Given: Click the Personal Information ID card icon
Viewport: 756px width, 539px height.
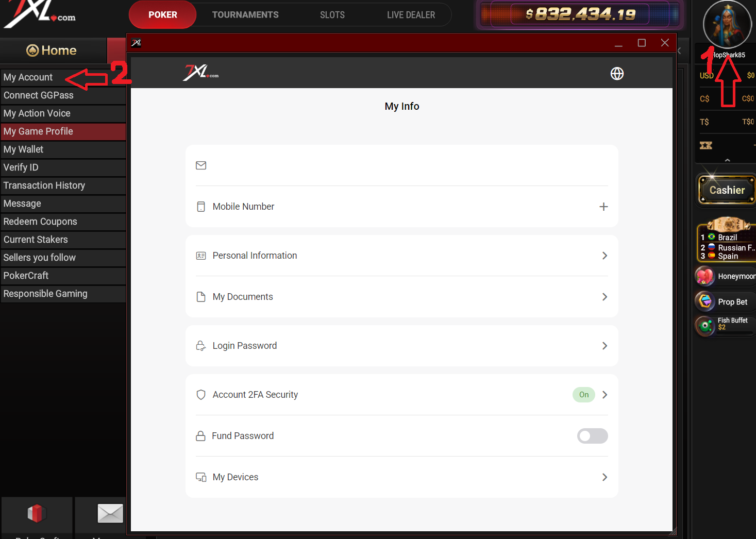Looking at the screenshot, I should [201, 256].
